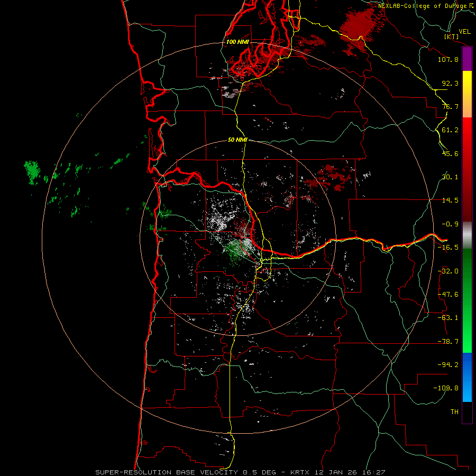Screen dimensions: 476x476
Task: Pick the purple segment of the color bar
Action: pos(467,59)
